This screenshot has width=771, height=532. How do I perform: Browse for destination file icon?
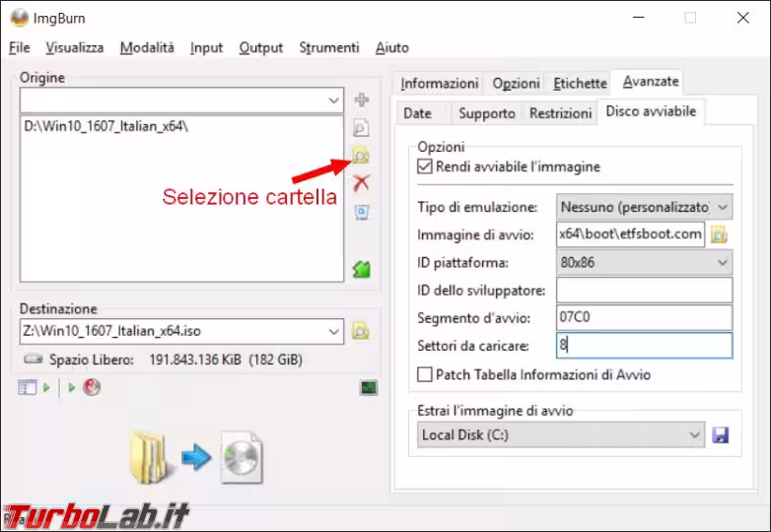[361, 331]
